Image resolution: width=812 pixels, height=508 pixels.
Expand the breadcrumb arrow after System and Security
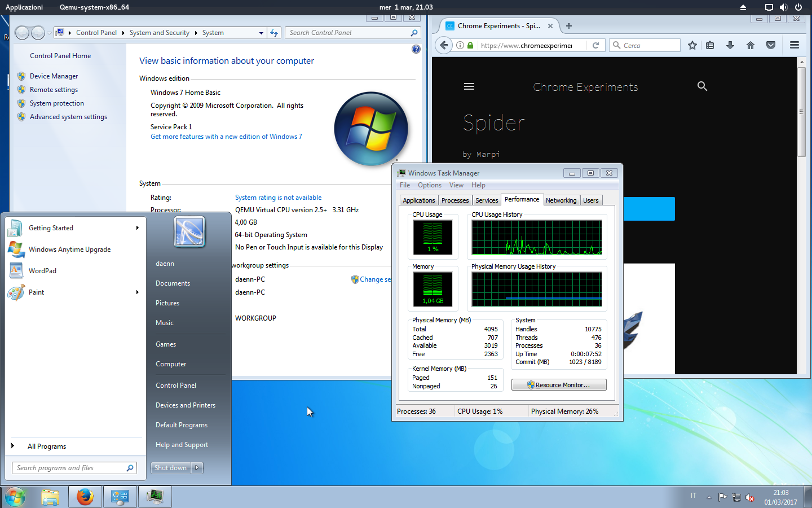click(x=196, y=33)
